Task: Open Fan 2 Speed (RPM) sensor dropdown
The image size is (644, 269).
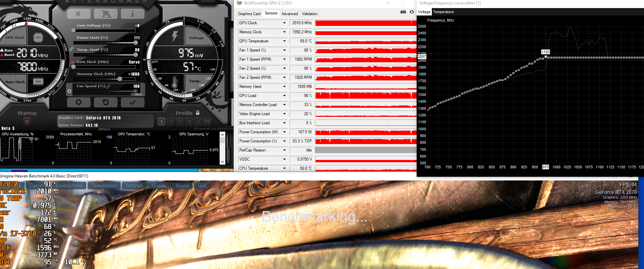Action: (284, 77)
